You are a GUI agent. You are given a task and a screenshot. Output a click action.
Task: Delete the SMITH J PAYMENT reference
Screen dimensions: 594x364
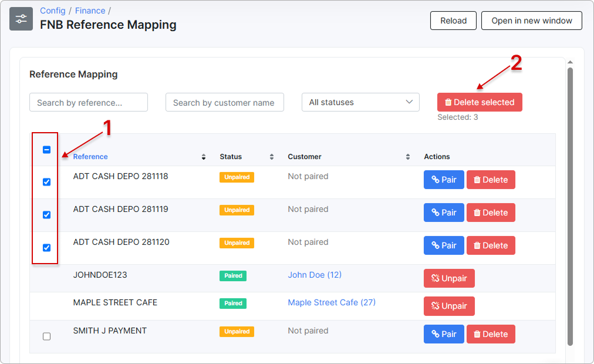point(491,334)
